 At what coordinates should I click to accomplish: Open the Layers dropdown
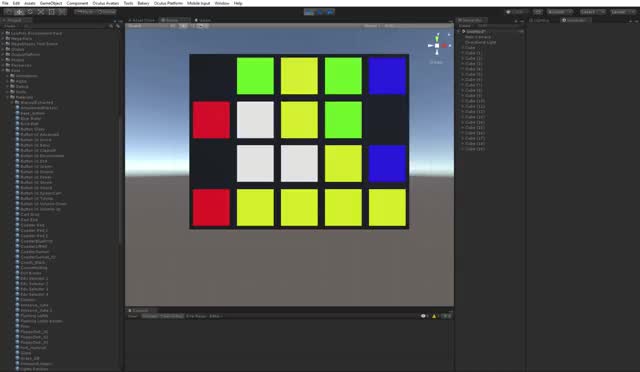[593, 12]
